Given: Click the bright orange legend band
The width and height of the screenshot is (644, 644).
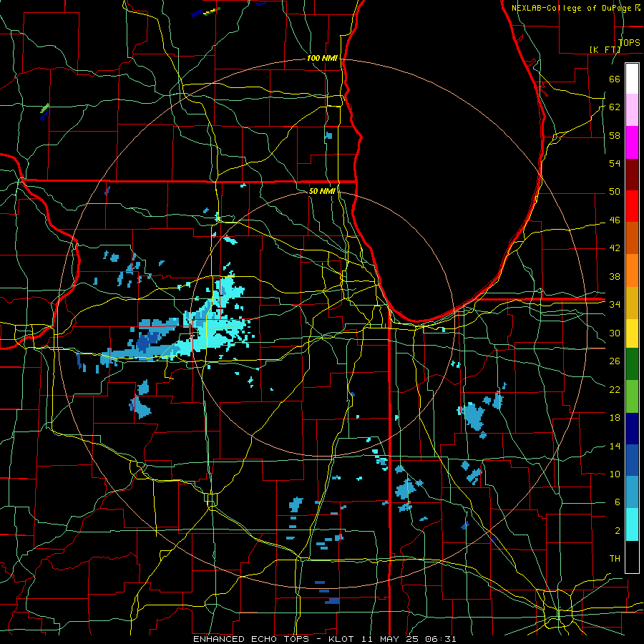Looking at the screenshot, I should coord(632,270).
